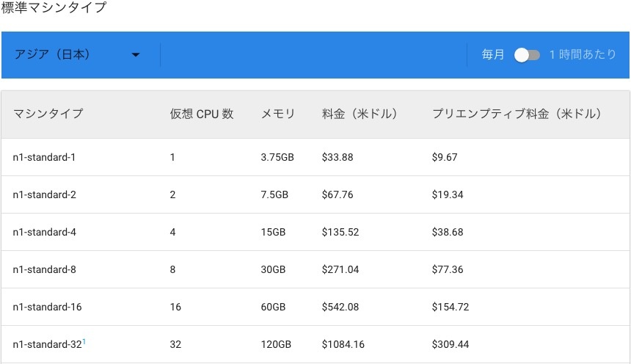
Task: Click the メモリ column header
Action: click(278, 114)
